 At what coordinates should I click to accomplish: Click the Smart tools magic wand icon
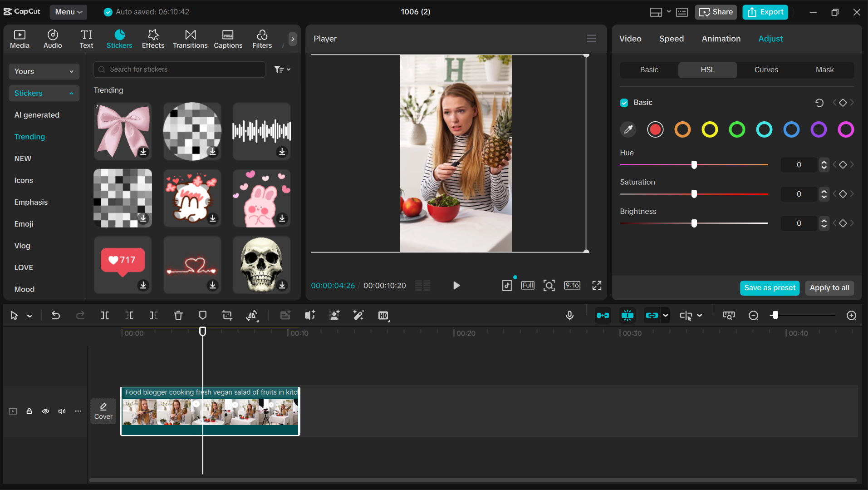click(358, 315)
